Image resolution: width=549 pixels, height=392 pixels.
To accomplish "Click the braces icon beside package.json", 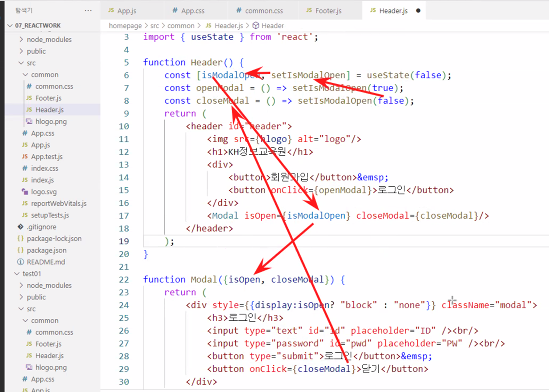I will click(20, 250).
